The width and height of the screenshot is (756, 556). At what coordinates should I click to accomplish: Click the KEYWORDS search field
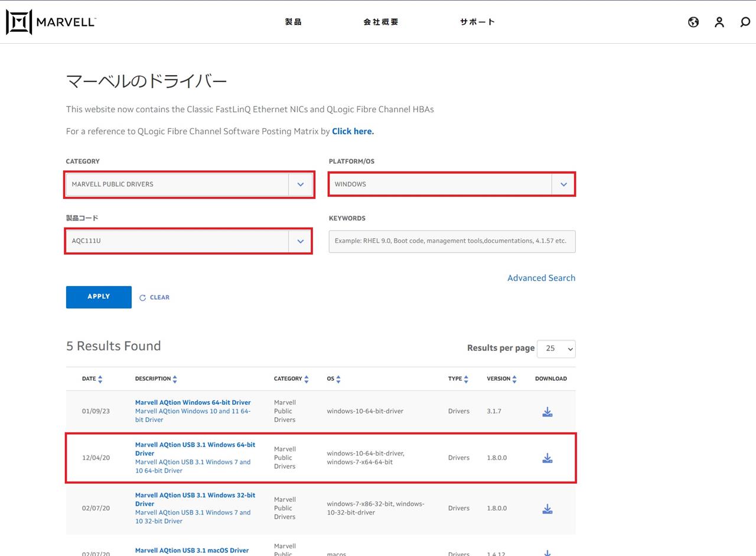[452, 241]
